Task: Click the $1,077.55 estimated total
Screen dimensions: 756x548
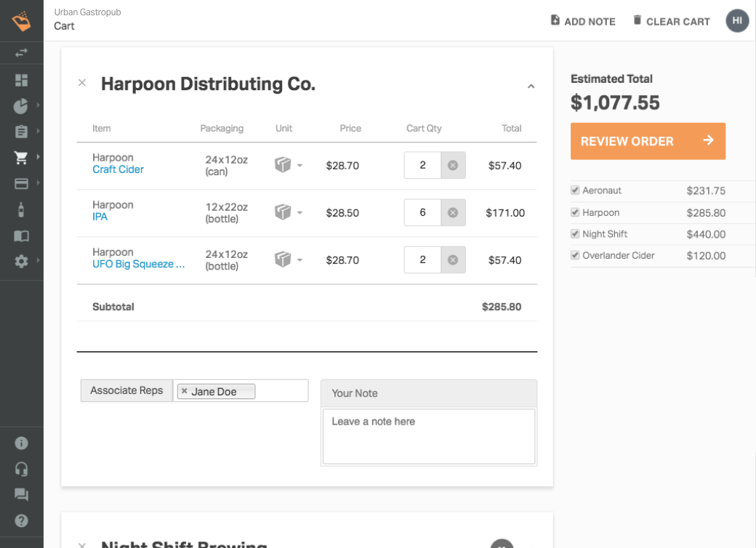Action: (615, 102)
